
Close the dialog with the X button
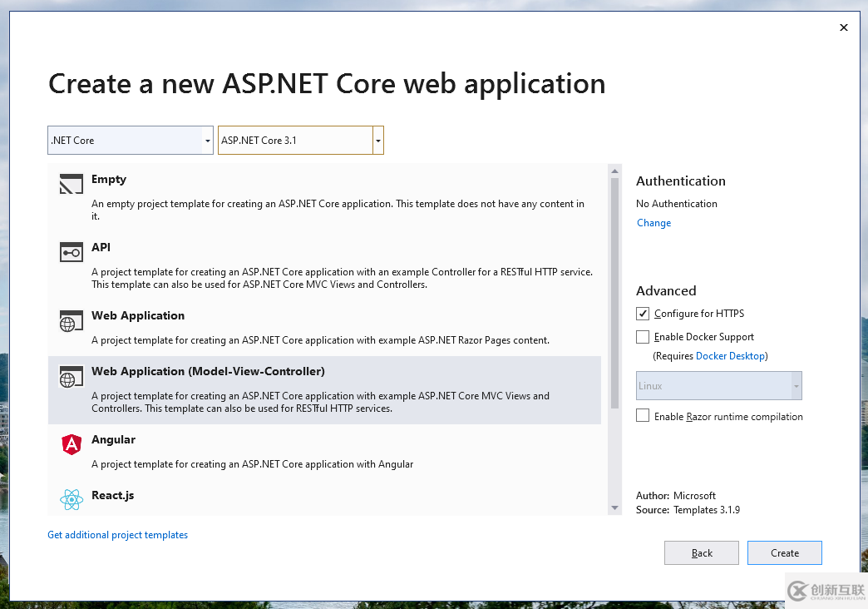pyautogui.click(x=844, y=27)
